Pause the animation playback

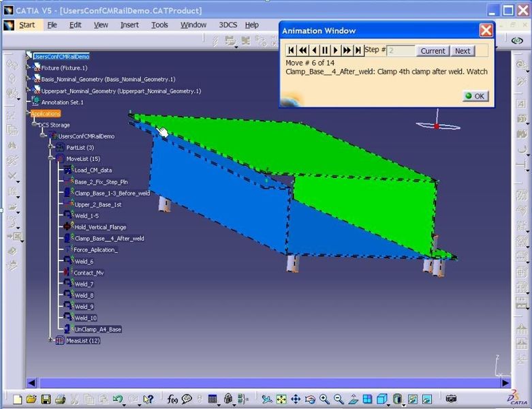pyautogui.click(x=325, y=50)
